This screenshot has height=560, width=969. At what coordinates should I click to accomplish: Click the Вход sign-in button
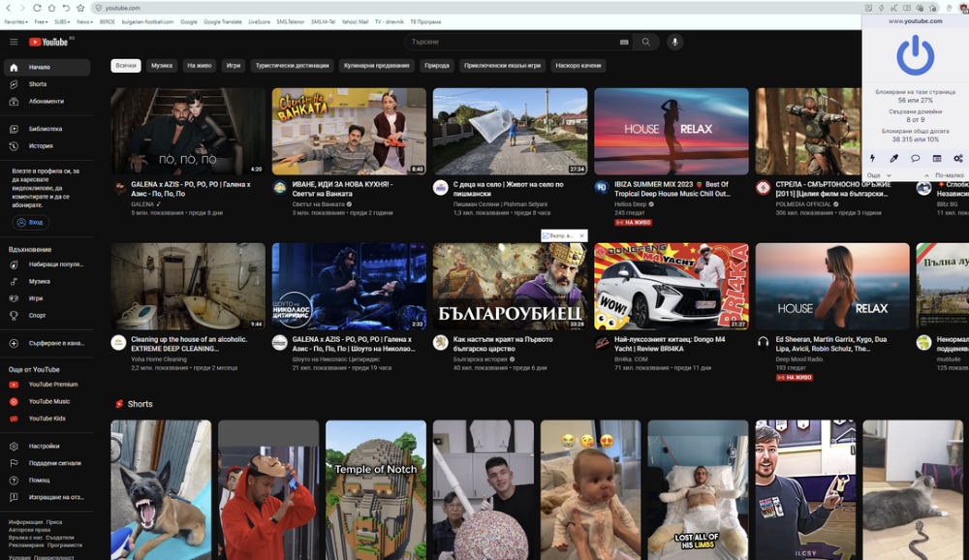coord(31,222)
